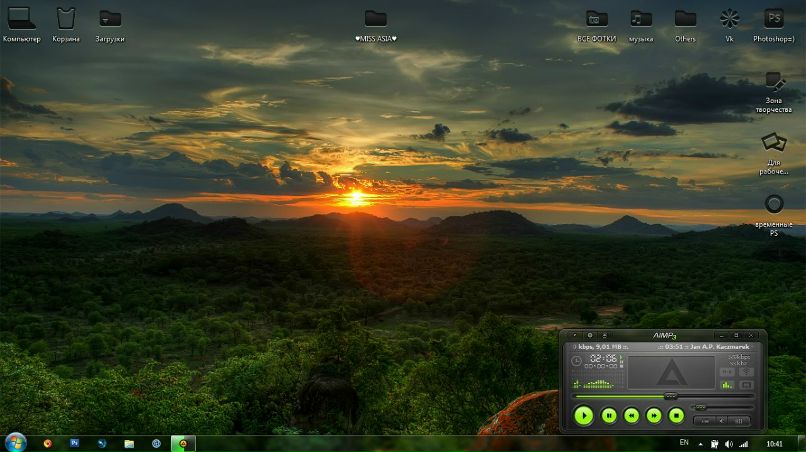The image size is (806, 452).
Task: Switch input language via EN indicator
Action: click(684, 442)
